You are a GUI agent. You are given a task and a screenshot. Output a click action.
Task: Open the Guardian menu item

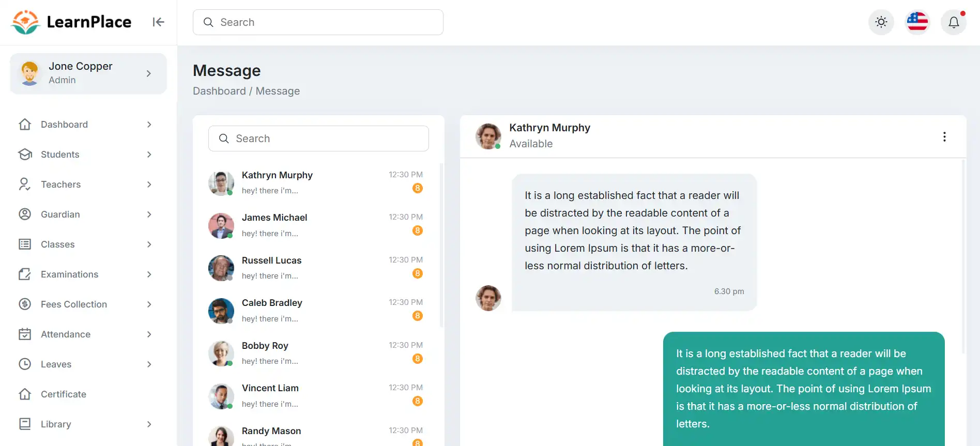[88, 214]
